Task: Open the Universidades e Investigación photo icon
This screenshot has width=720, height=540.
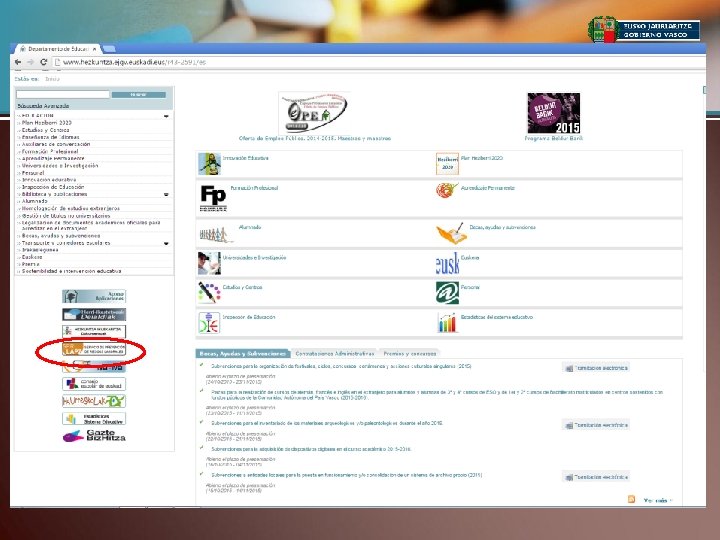Action: pos(209,264)
